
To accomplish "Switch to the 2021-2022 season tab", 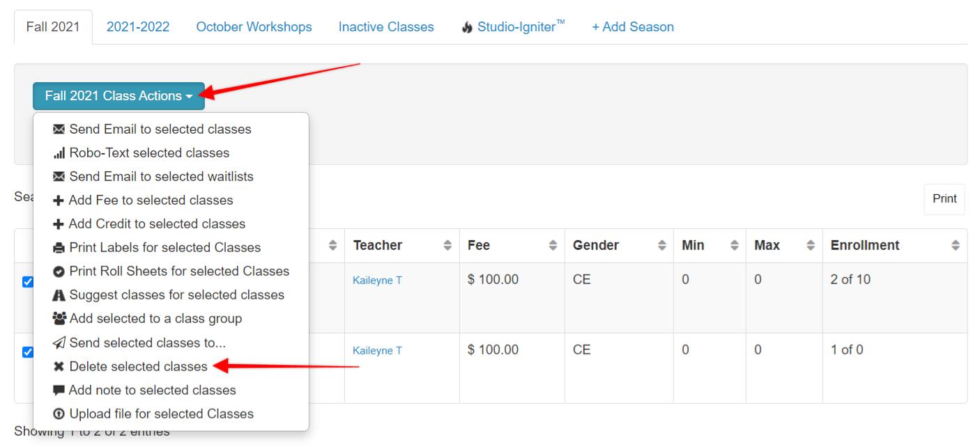I will point(138,27).
